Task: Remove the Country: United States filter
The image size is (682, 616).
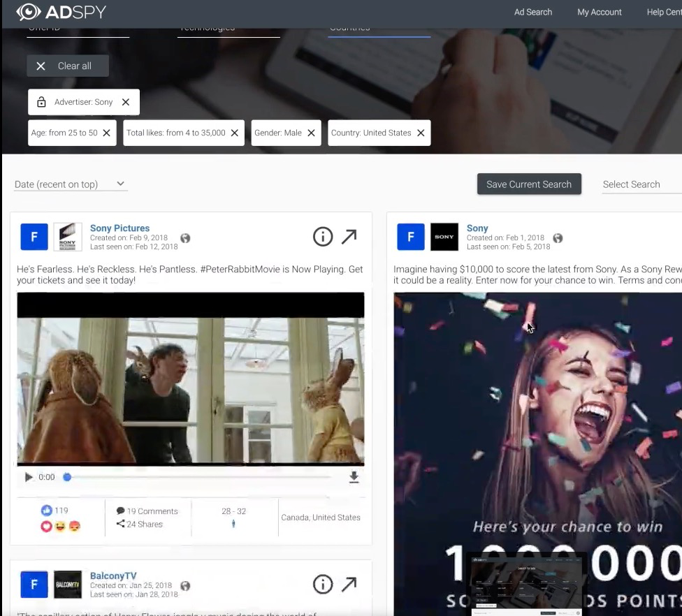Action: [421, 133]
